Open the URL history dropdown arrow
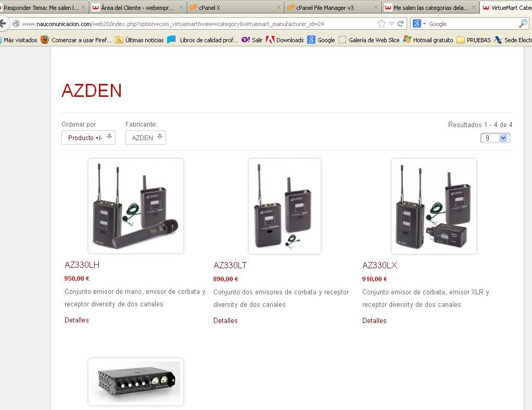532x410 pixels. (391, 24)
